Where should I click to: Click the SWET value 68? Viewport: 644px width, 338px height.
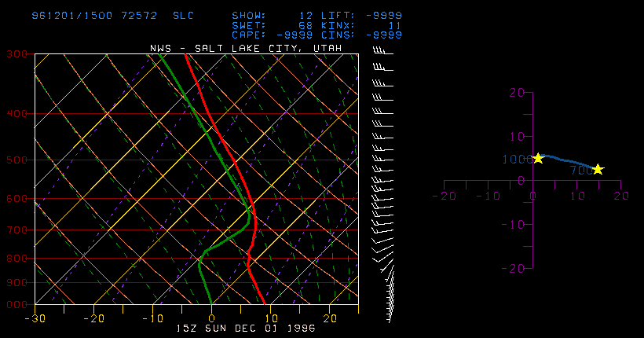point(306,25)
